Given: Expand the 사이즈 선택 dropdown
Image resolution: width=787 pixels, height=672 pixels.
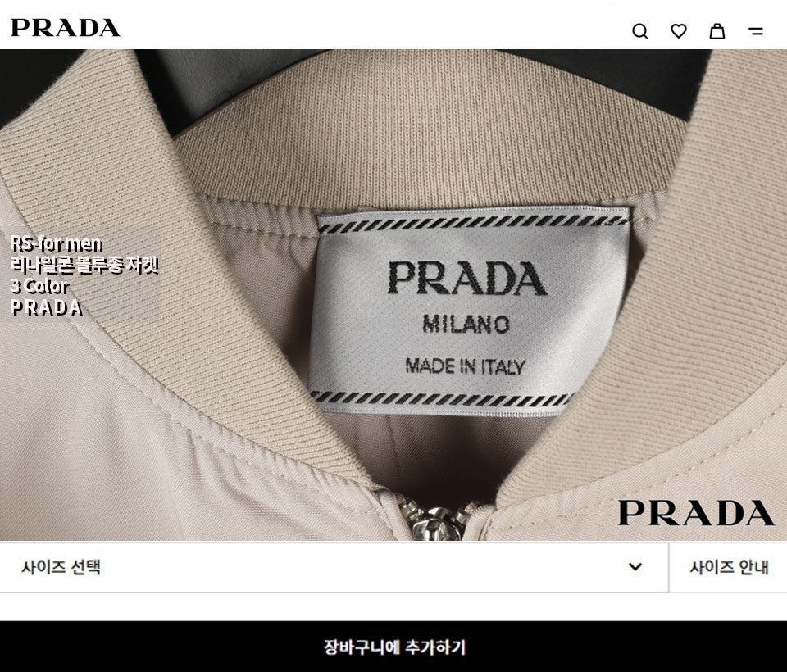Looking at the screenshot, I should coord(334,567).
